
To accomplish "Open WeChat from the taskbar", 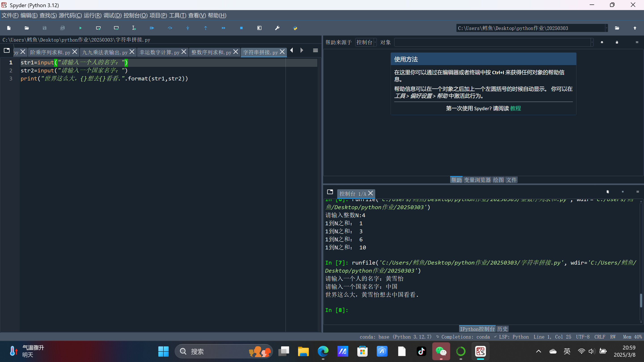I will point(441,351).
